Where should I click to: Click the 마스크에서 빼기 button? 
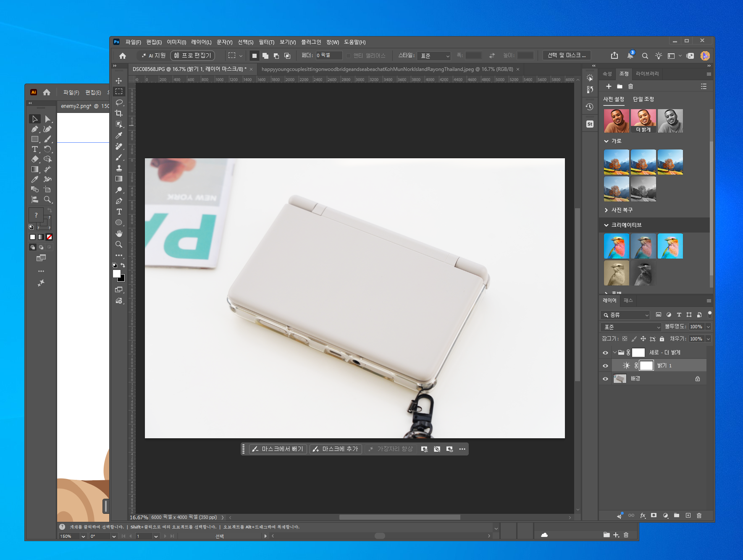pos(278,449)
